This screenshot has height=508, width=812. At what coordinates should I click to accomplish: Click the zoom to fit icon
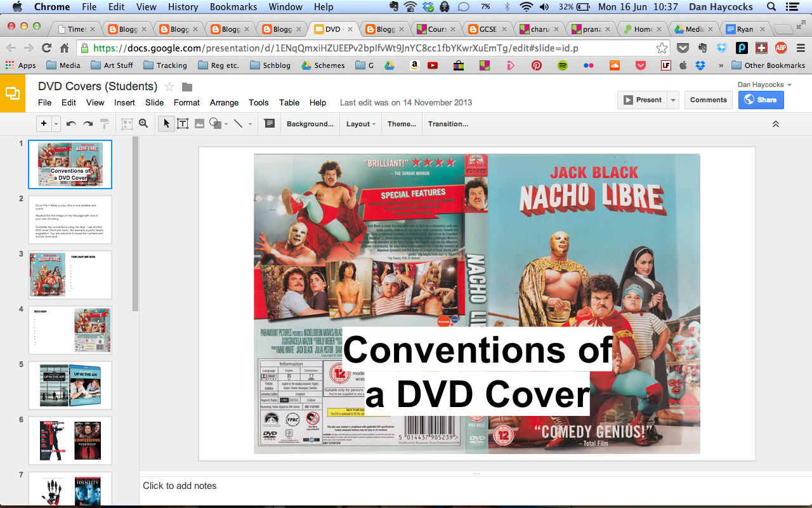coord(127,124)
